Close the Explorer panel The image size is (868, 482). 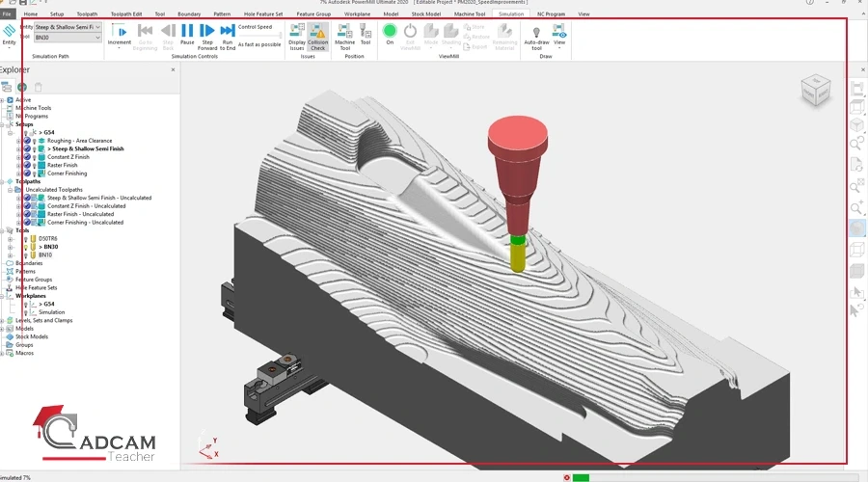tap(174, 69)
